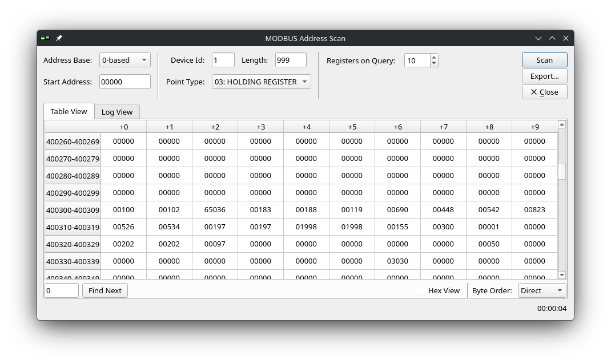The image size is (611, 364).
Task: Maximize the MODBUS Address Scan window
Action: pyautogui.click(x=552, y=38)
